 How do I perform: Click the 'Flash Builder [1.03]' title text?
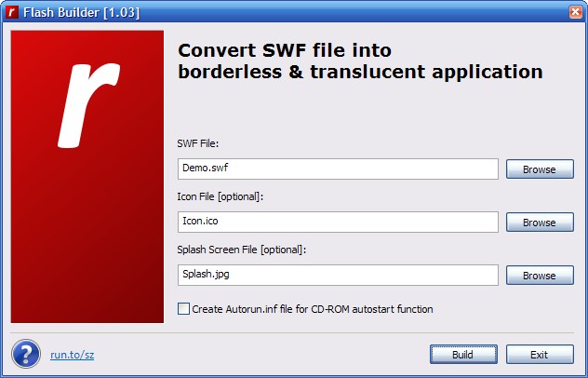[81, 12]
